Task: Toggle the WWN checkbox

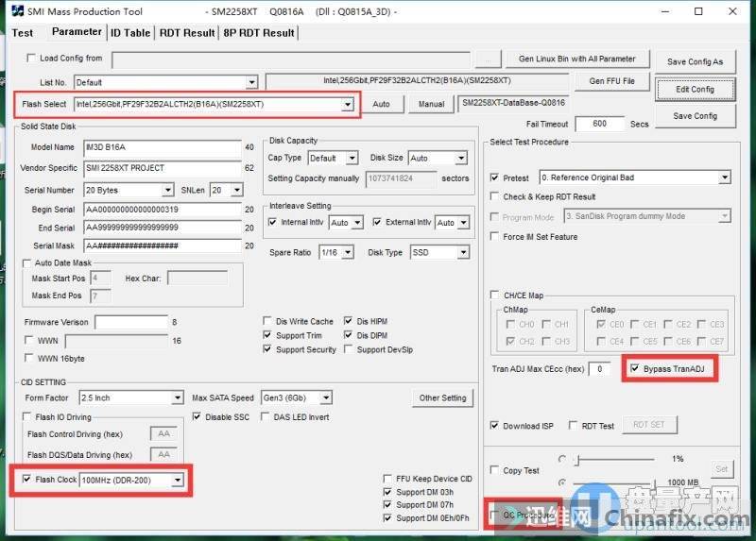Action: 29,340
